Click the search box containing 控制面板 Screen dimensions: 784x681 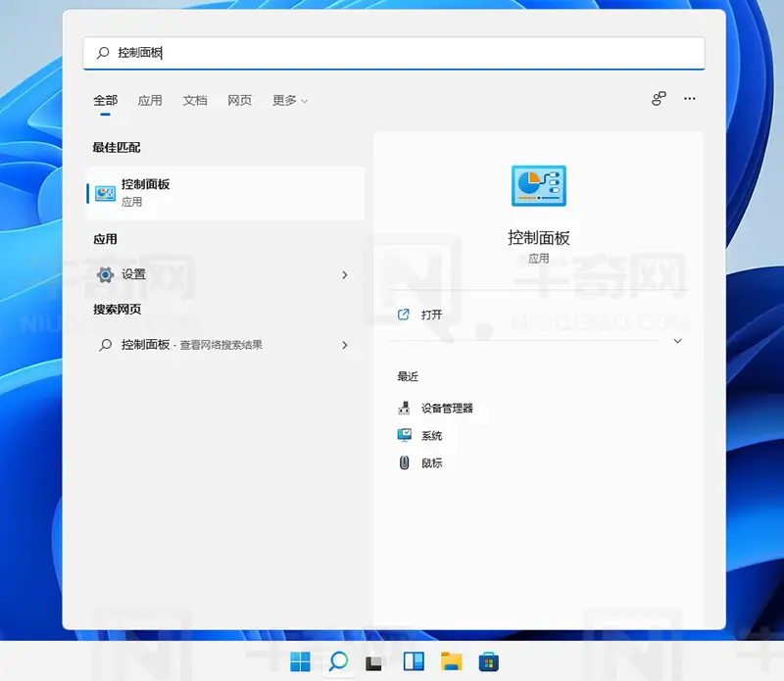point(394,53)
